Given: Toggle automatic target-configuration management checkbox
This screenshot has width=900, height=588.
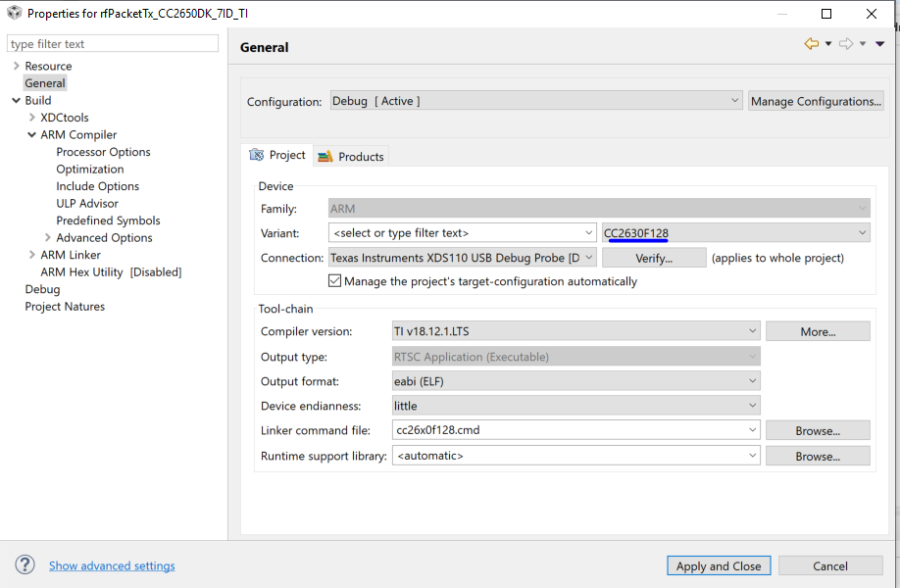Looking at the screenshot, I should pos(335,281).
